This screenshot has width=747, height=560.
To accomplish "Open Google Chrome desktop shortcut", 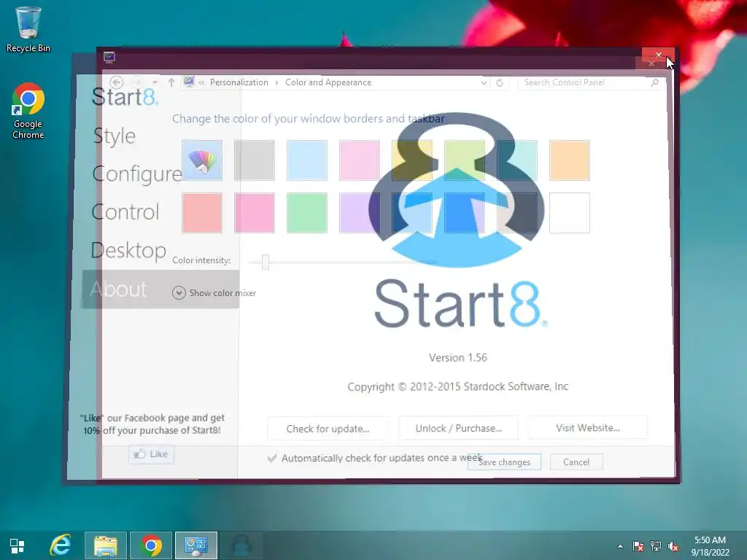I will point(28,111).
